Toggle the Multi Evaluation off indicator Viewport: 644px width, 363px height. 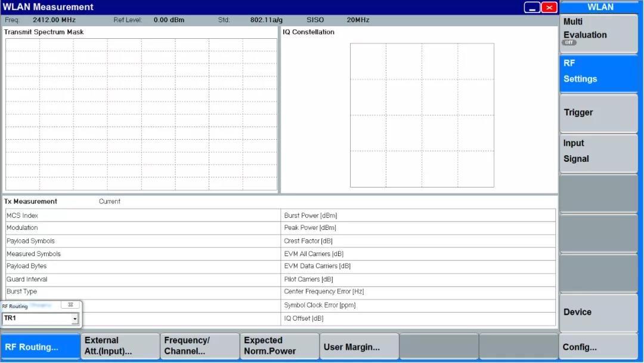click(x=569, y=43)
